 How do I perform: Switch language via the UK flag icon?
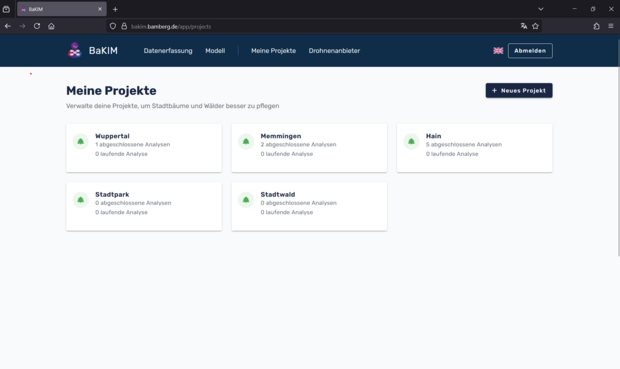coord(498,51)
